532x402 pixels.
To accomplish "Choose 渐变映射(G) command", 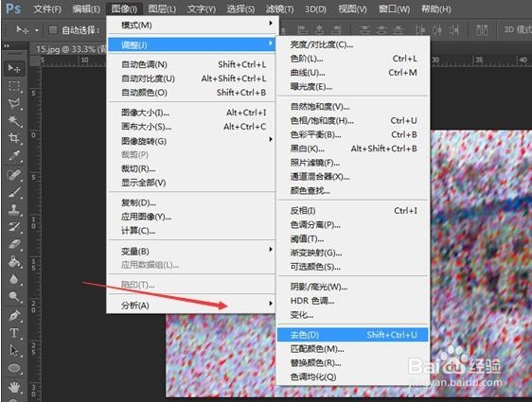I will 353,253.
